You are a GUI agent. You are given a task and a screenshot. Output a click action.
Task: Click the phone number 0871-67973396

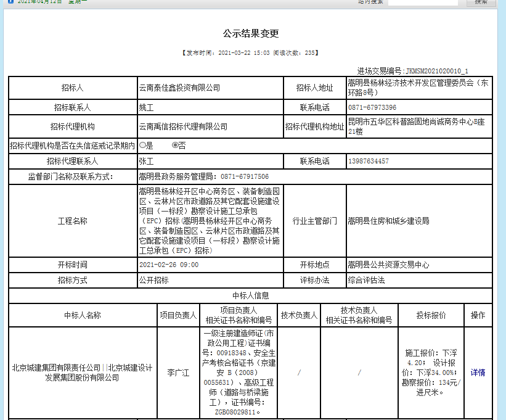tap(372, 107)
